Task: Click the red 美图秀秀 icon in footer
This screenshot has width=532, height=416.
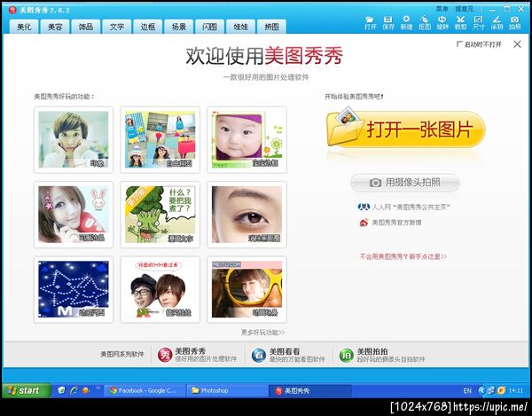Action: pyautogui.click(x=165, y=356)
